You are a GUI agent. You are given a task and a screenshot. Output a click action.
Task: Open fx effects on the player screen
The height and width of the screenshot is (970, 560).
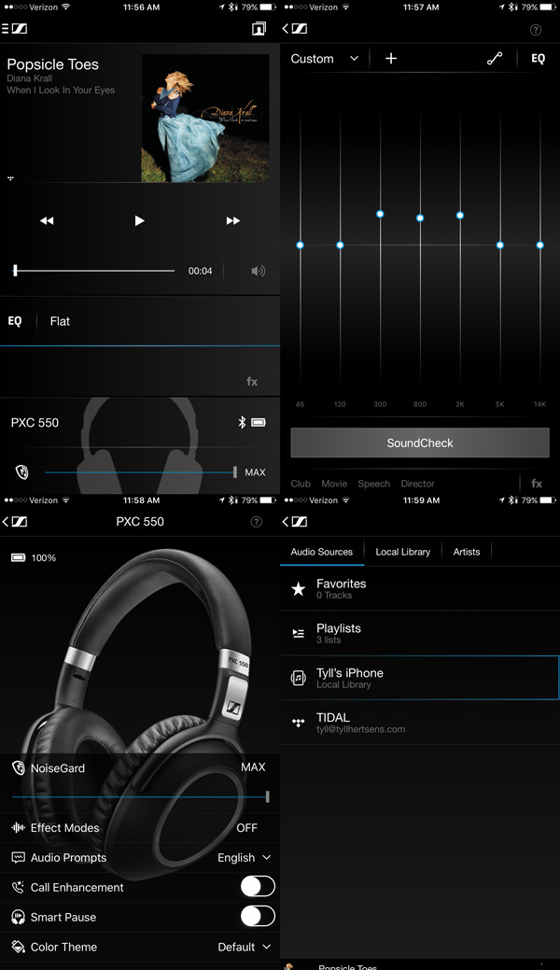[x=252, y=381]
